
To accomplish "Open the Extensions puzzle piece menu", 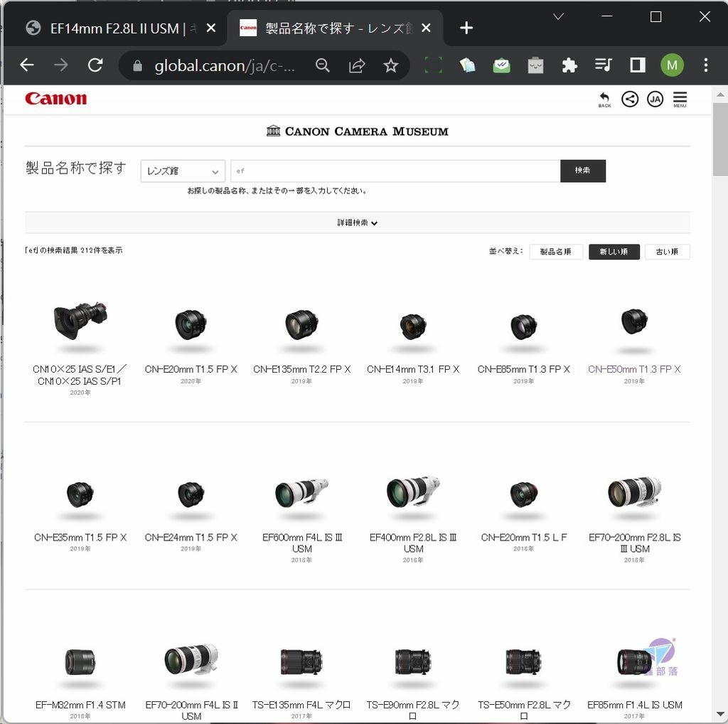I will point(569,65).
